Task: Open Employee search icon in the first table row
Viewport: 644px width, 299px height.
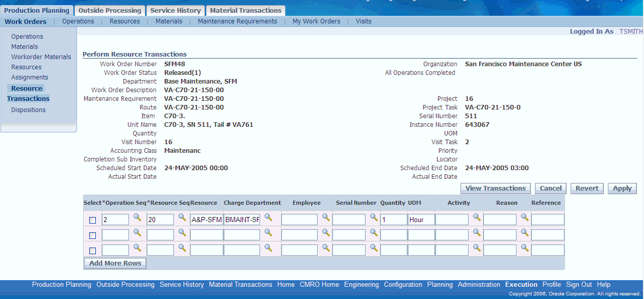Action: [326, 218]
